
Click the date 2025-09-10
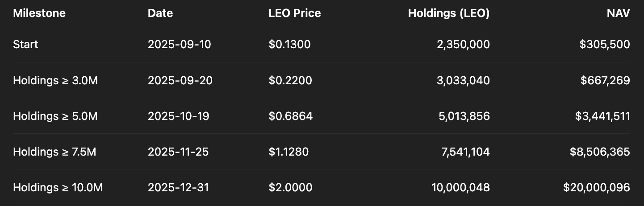pyautogui.click(x=180, y=45)
